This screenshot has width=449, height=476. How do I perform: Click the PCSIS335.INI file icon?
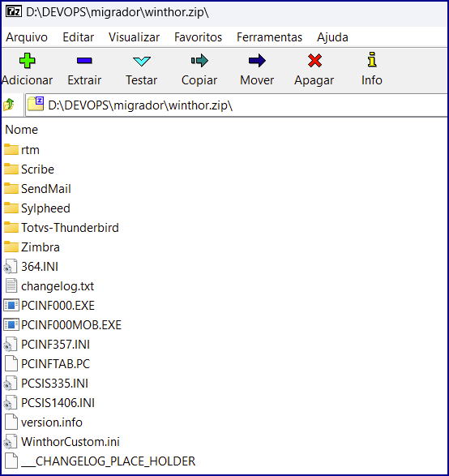pyautogui.click(x=11, y=383)
